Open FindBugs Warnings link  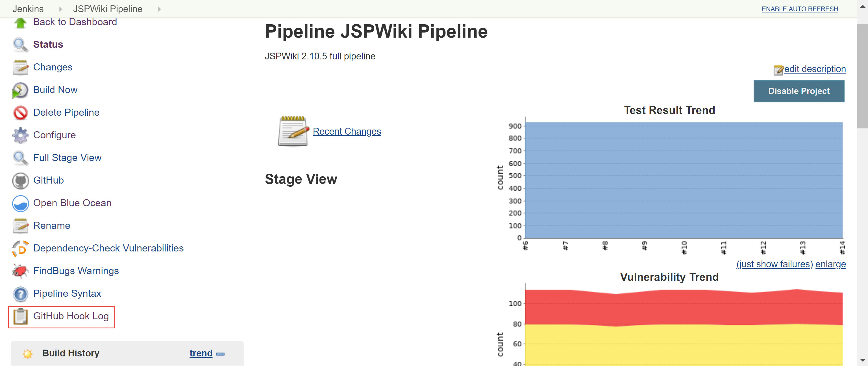(76, 270)
